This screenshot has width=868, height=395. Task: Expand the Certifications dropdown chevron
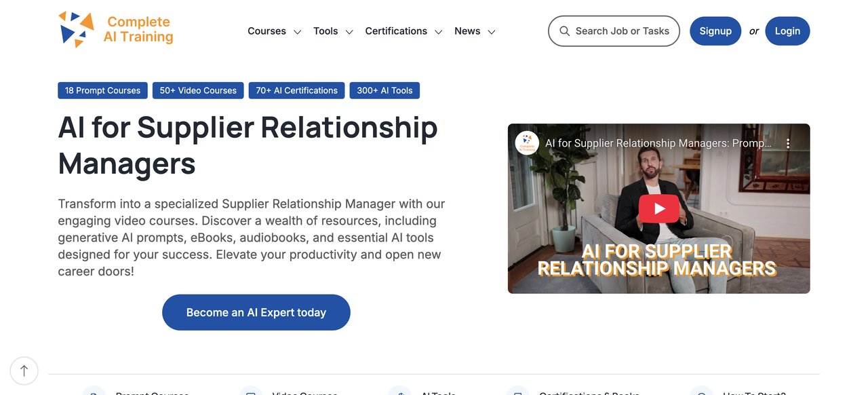(438, 32)
